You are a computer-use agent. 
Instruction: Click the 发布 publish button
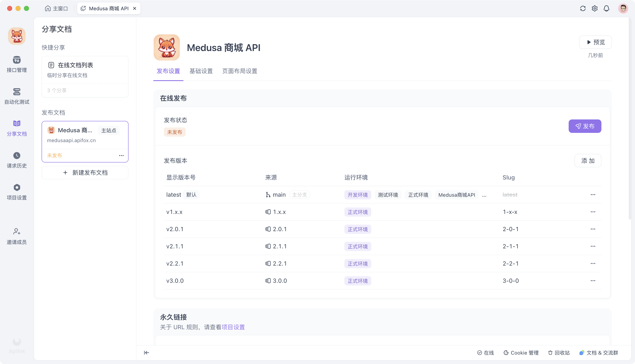point(585,126)
